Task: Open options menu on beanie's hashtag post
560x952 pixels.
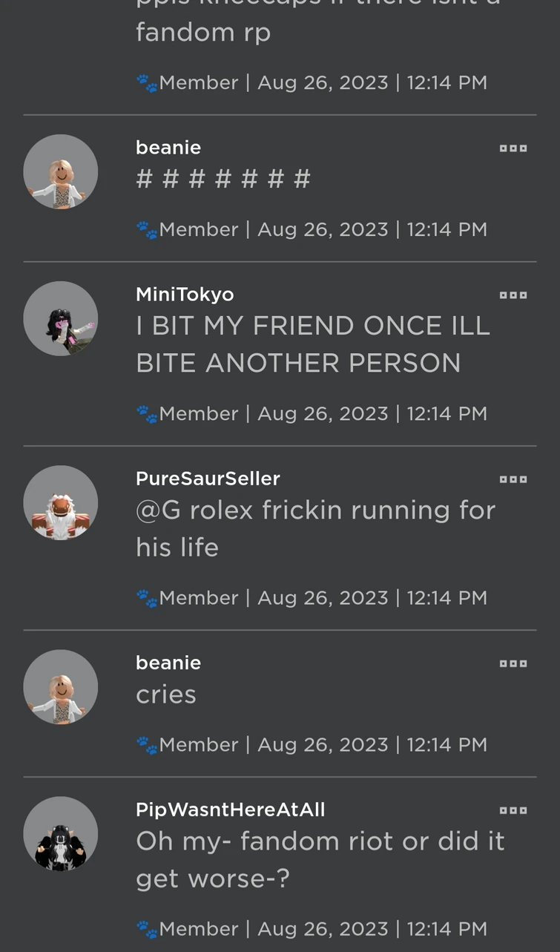Action: 513,148
